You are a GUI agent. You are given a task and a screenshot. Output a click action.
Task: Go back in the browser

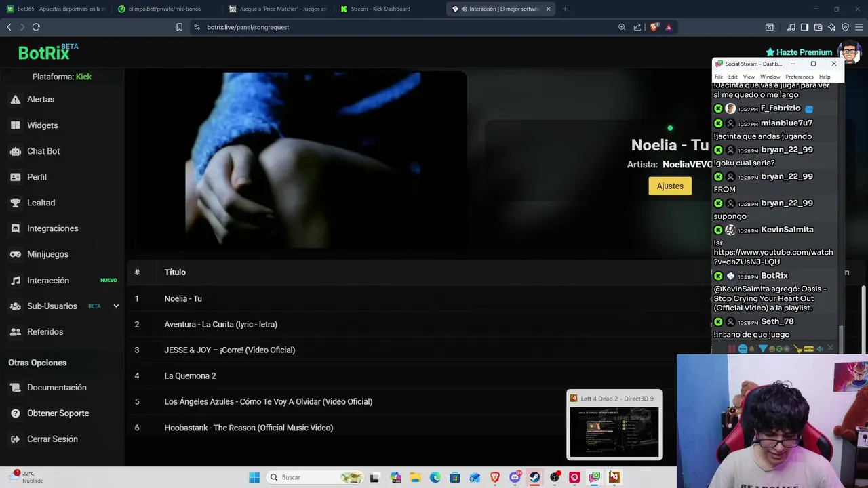point(9,27)
